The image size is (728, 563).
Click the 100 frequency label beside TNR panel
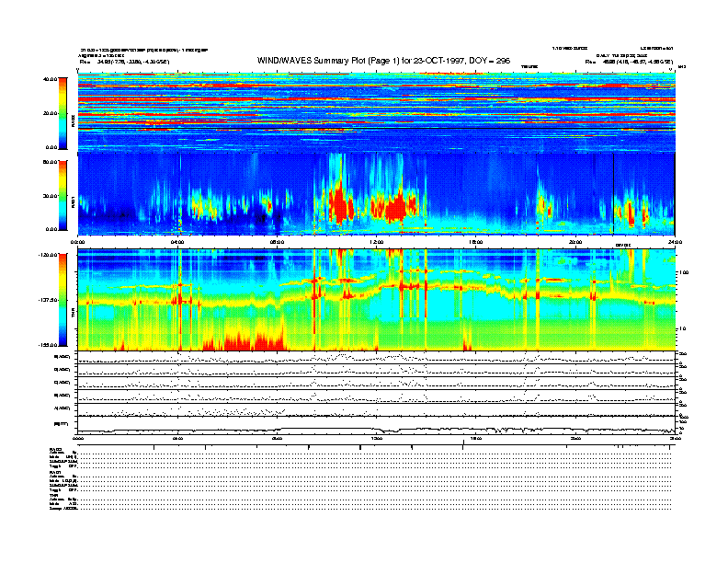684,272
